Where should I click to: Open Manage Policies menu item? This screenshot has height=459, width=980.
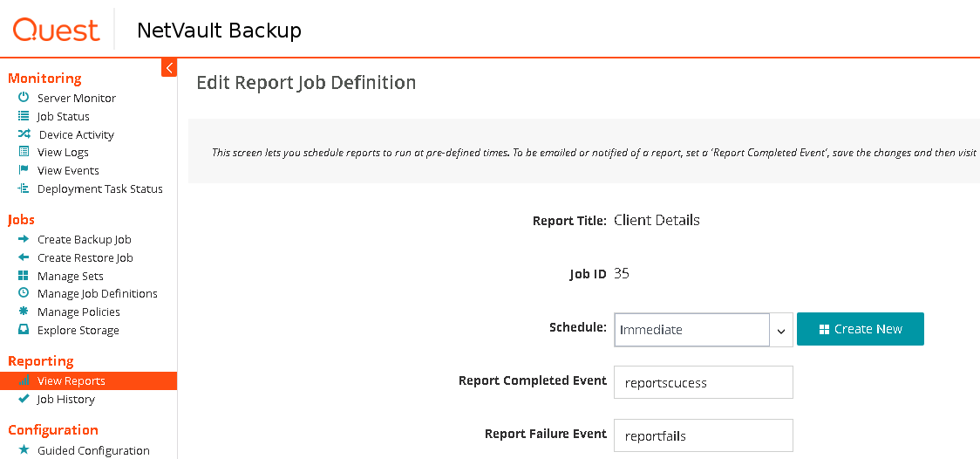coord(78,312)
